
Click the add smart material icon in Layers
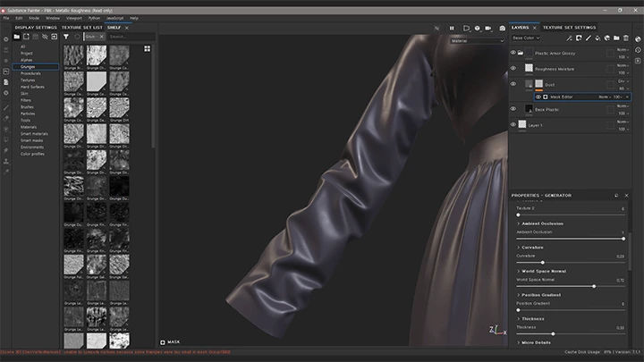(x=607, y=38)
